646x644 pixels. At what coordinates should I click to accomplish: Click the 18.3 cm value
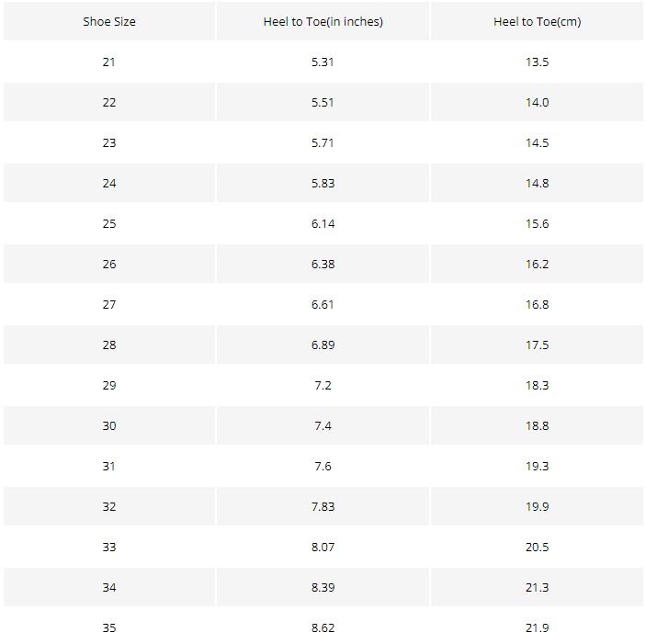pyautogui.click(x=537, y=385)
